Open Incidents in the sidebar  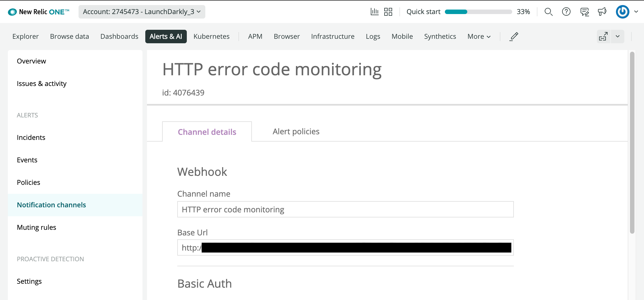coord(31,137)
